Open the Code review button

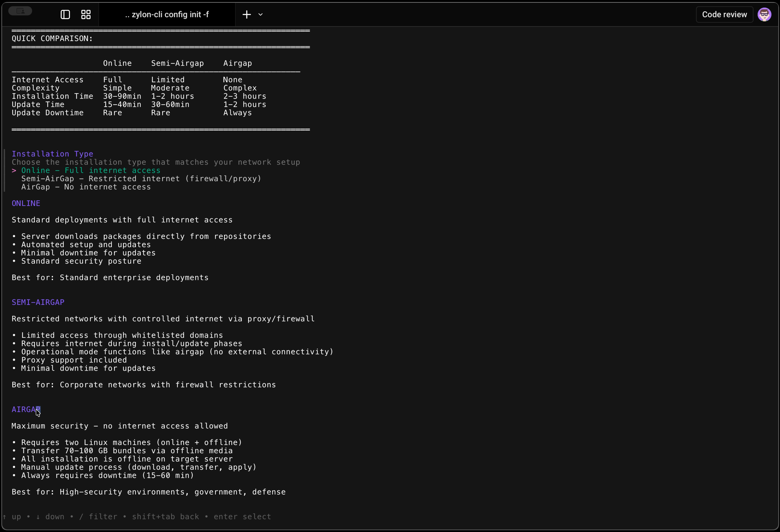pos(724,14)
